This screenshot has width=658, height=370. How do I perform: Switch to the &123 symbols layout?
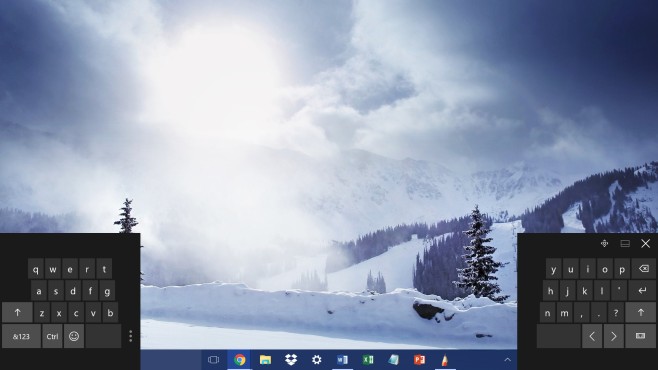click(x=21, y=336)
